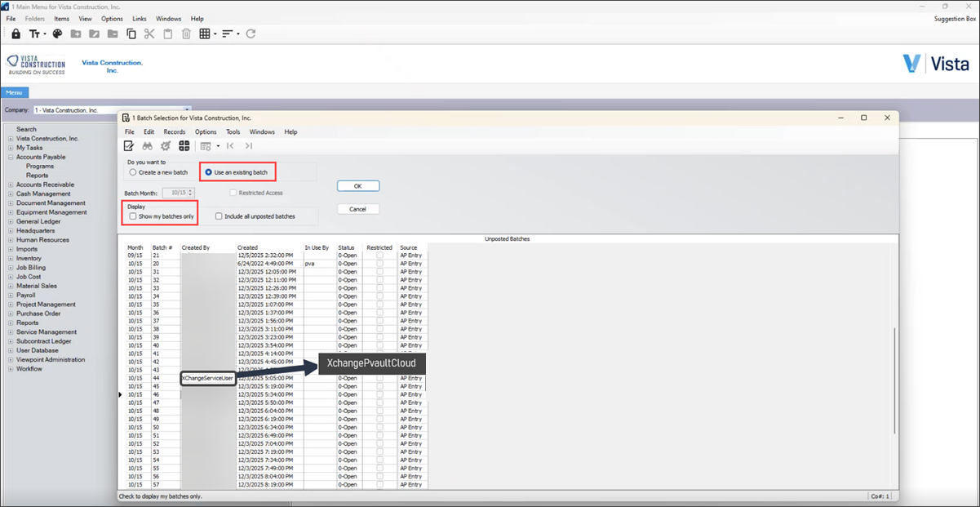The image size is (980, 507).
Task: Adjust the Batch Month stepper
Action: [191, 193]
